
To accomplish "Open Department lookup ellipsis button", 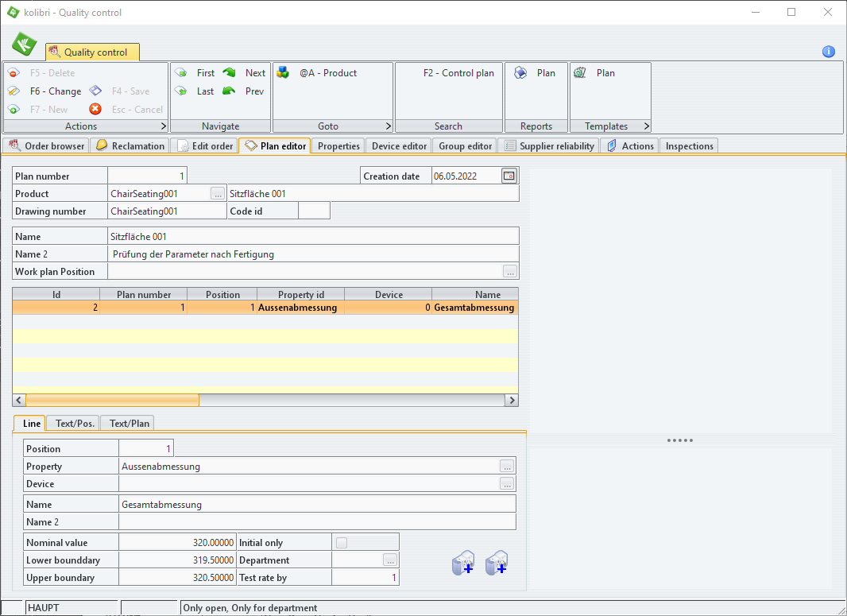I will click(390, 560).
